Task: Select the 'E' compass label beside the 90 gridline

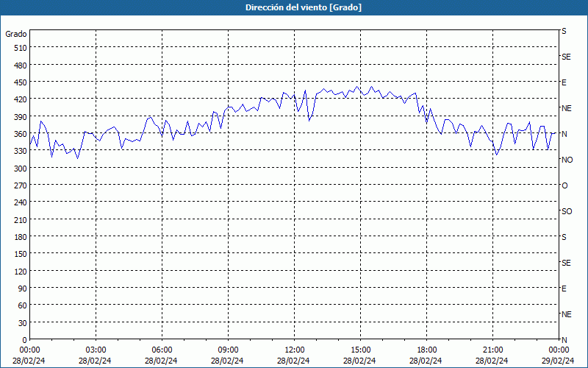Action: [564, 289]
